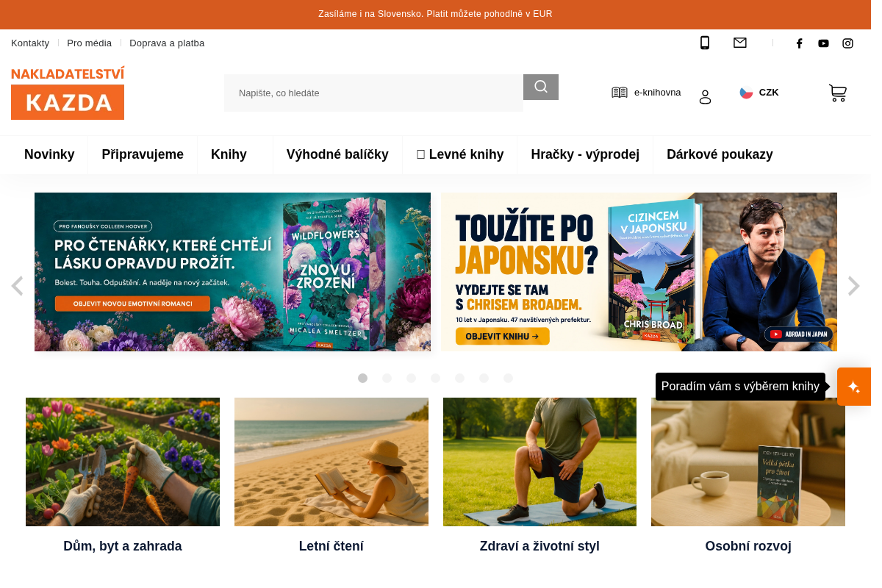Open the shopping cart icon

[838, 93]
